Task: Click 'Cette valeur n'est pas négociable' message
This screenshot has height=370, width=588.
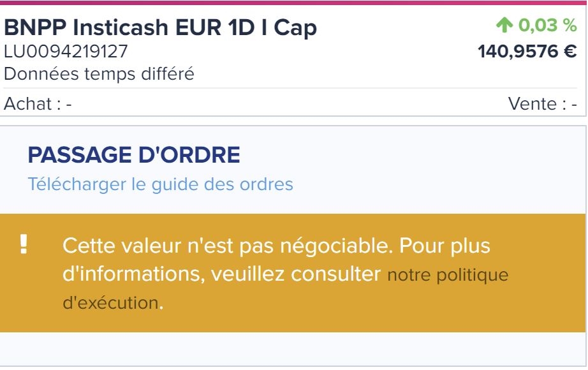Action: pyautogui.click(x=230, y=246)
